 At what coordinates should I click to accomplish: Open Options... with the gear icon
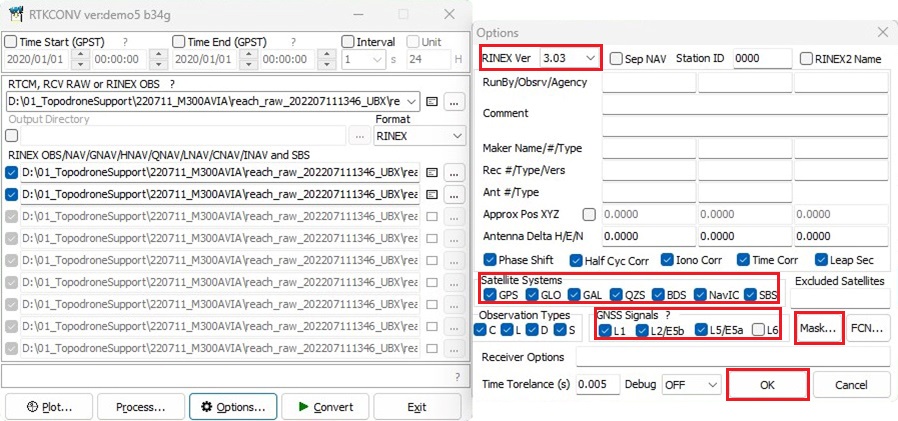point(234,407)
